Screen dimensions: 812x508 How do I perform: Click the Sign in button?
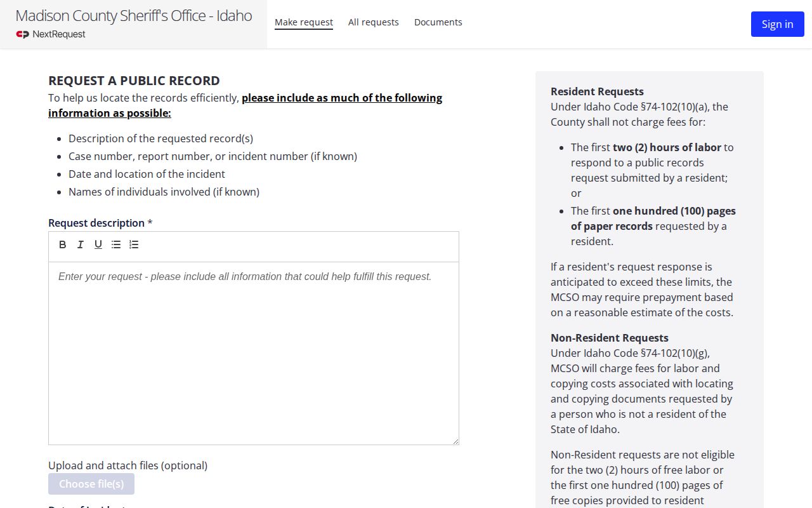tap(778, 24)
